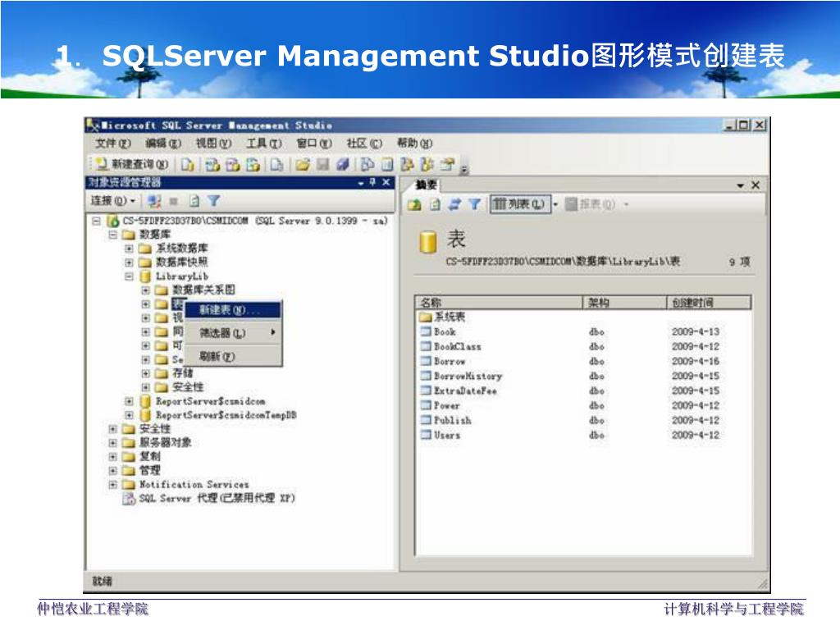The width and height of the screenshot is (840, 630).
Task: Expand the Notification Services node
Action: [113, 485]
